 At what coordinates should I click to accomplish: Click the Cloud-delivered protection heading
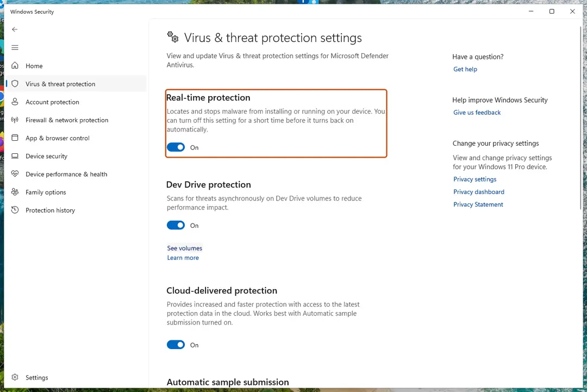click(222, 290)
